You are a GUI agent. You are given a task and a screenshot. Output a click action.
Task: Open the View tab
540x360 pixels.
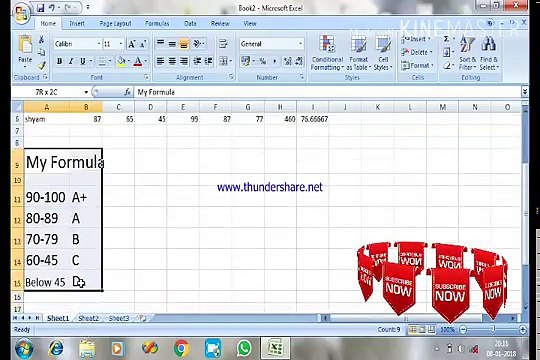pyautogui.click(x=250, y=23)
